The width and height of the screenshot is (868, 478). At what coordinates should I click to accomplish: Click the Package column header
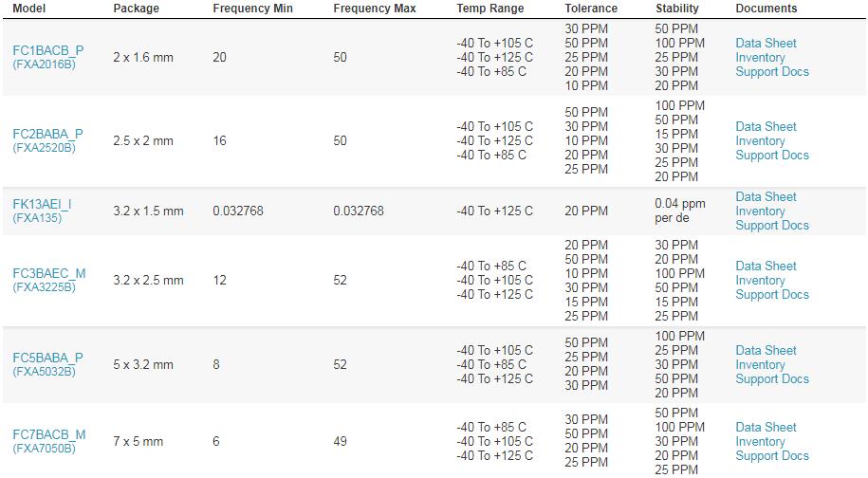pyautogui.click(x=136, y=9)
